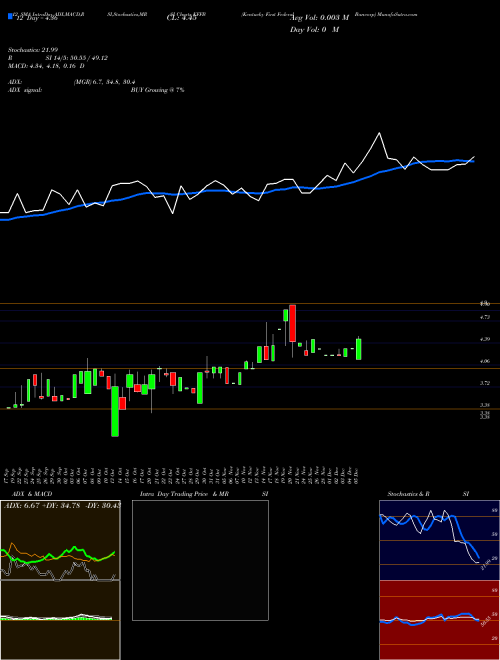The image size is (500, 660).
Task: Click the blue 12 Day SMA legend square
Action: (10, 16)
